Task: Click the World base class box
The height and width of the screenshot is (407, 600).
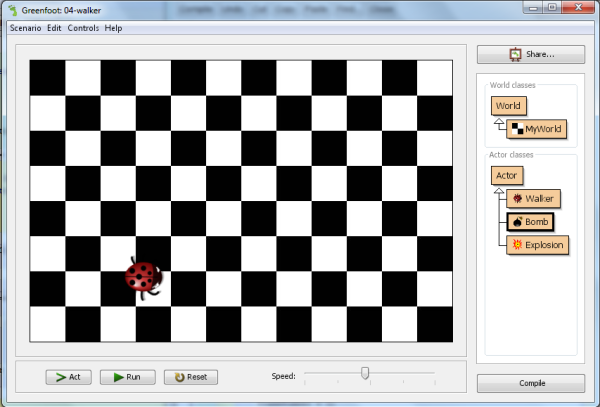Action: (509, 106)
